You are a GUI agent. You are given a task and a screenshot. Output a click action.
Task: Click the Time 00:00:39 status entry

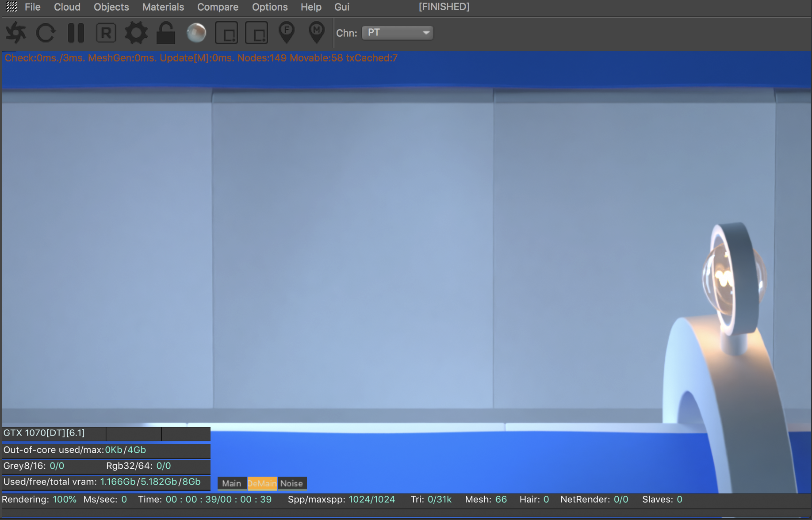[x=205, y=499]
